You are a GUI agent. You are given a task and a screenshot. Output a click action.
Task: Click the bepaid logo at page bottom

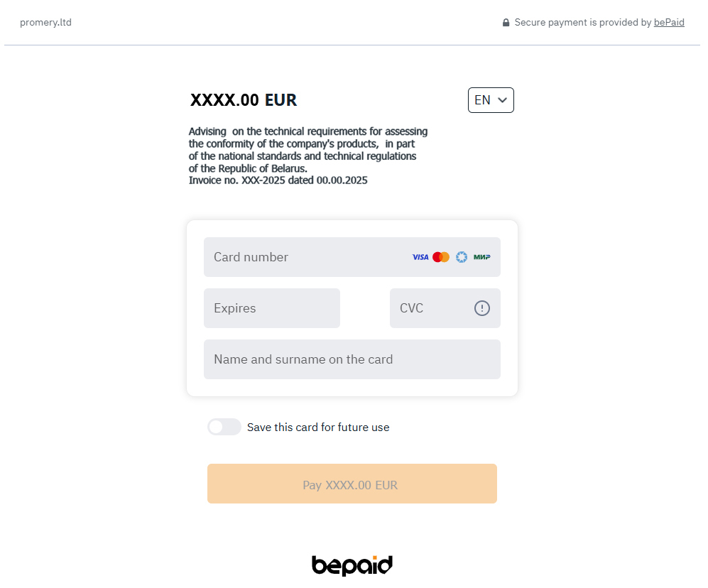click(x=352, y=565)
